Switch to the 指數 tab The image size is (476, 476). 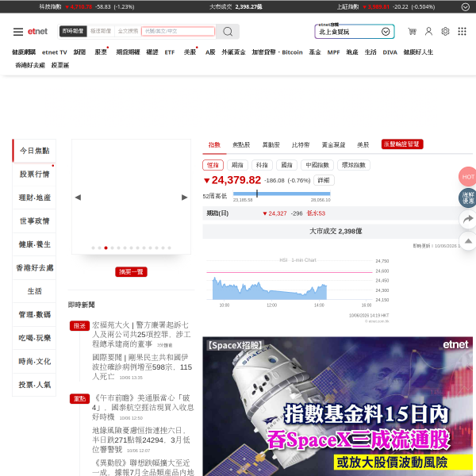[x=214, y=145]
